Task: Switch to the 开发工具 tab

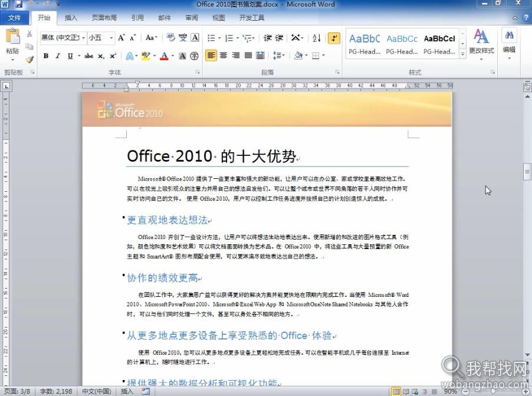Action: [251, 18]
